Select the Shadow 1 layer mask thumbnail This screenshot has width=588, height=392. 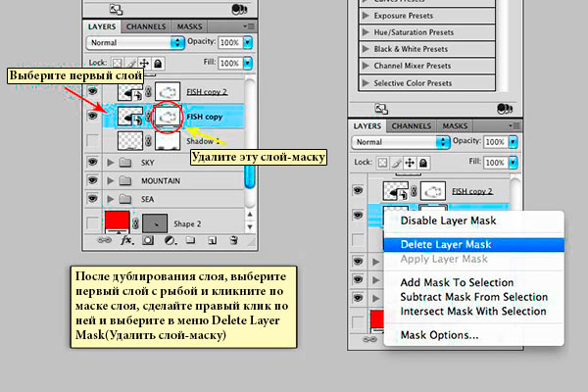[x=168, y=141]
